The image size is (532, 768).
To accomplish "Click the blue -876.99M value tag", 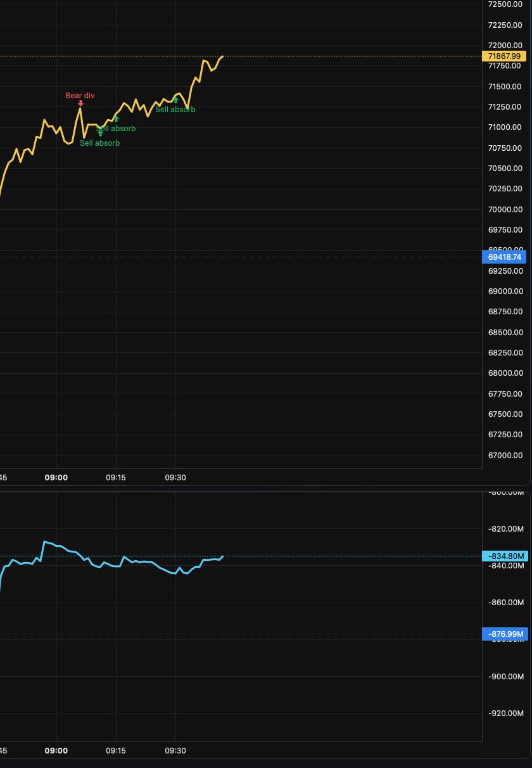I will click(505, 634).
